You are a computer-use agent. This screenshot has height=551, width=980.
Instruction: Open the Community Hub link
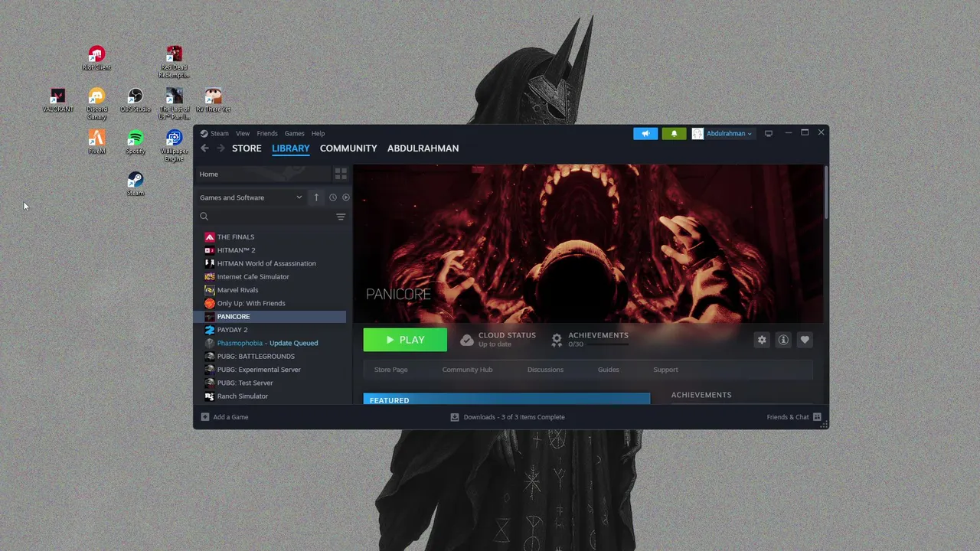click(x=467, y=370)
